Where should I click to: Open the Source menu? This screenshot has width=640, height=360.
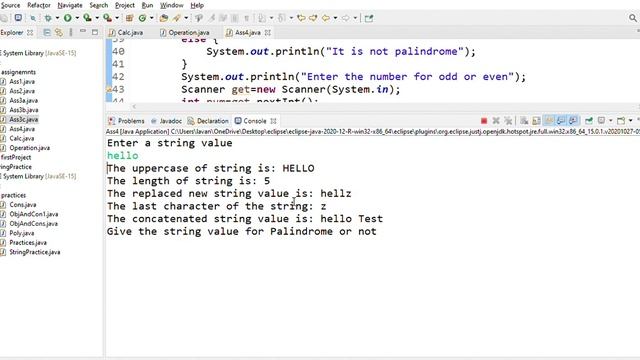(x=11, y=5)
